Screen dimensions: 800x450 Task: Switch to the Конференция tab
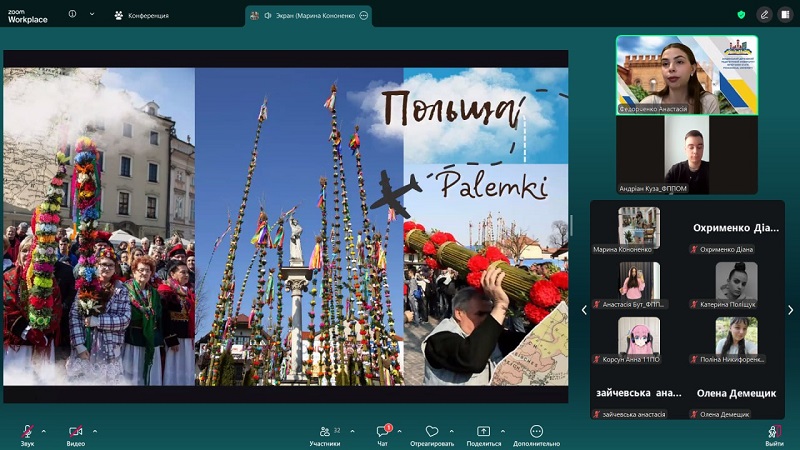coord(141,15)
